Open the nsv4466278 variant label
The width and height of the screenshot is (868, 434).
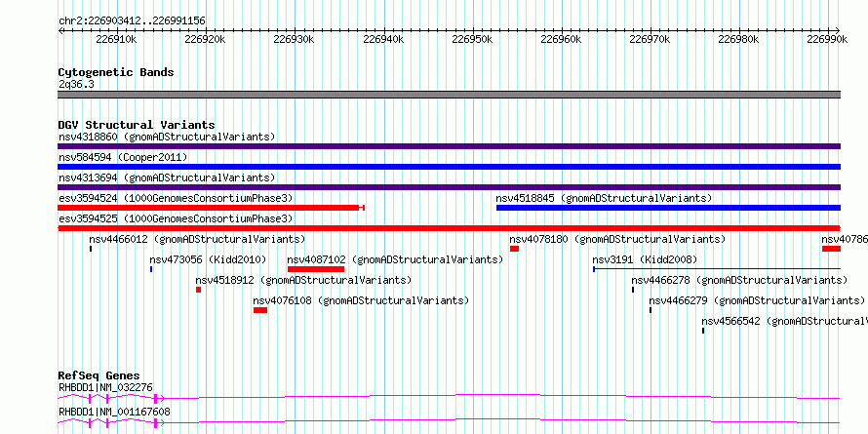739,280
